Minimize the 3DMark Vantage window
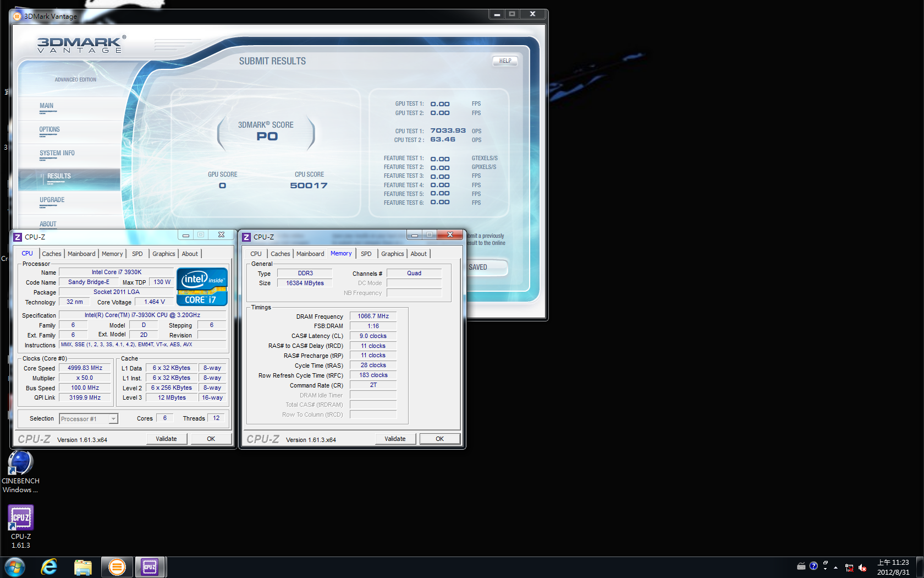 [497, 14]
